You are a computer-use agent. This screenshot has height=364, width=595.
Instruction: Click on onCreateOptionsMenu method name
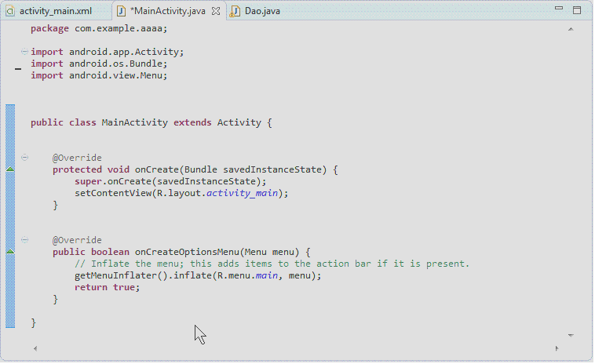click(x=187, y=252)
